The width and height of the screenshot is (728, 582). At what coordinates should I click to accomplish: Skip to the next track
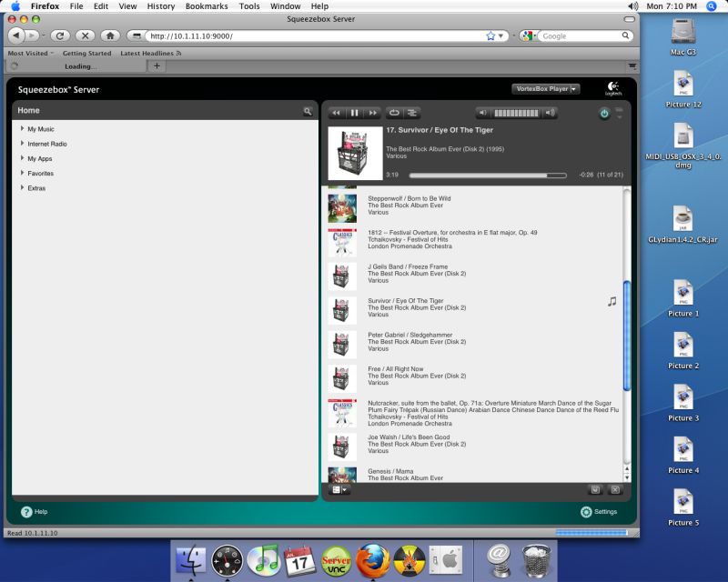[372, 113]
